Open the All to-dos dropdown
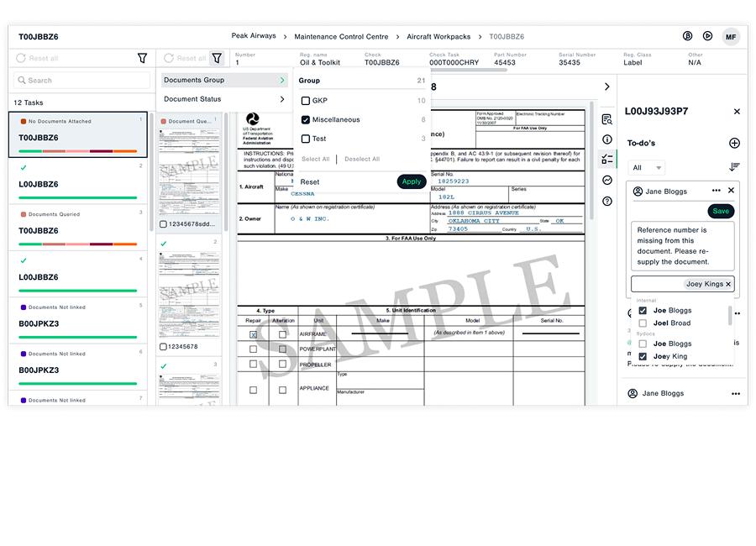The width and height of the screenshot is (756, 546). [645, 167]
